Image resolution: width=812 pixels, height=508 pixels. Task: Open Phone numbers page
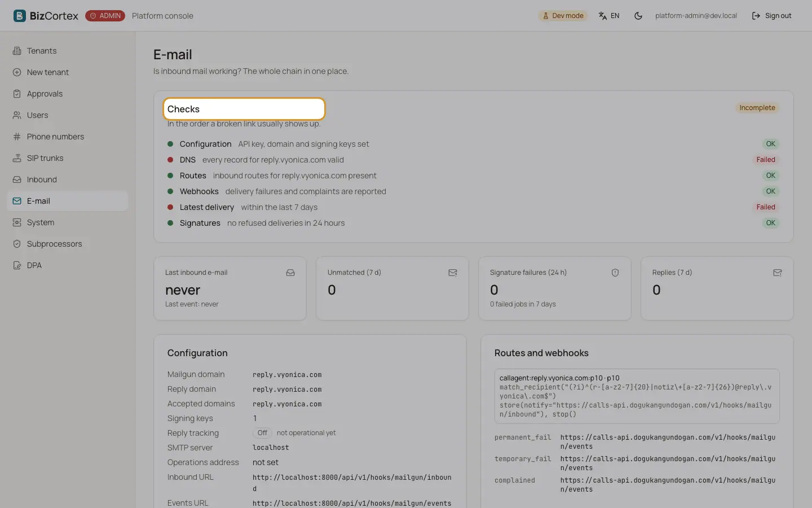68,137
